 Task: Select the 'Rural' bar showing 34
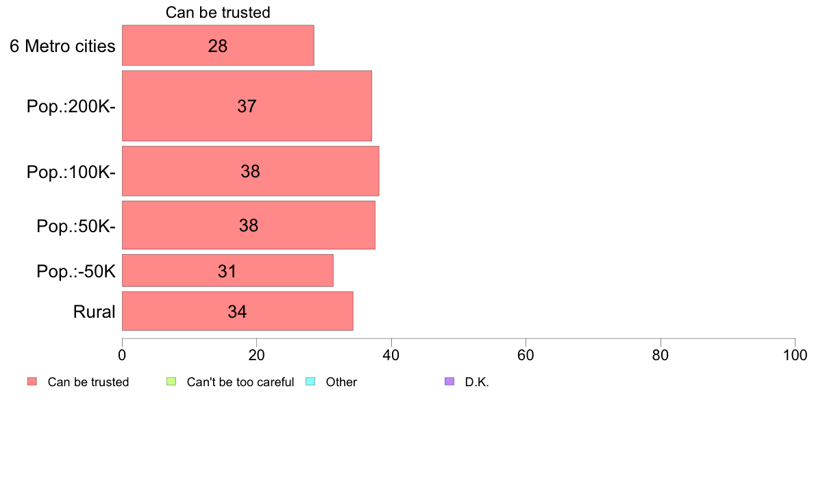tap(238, 311)
